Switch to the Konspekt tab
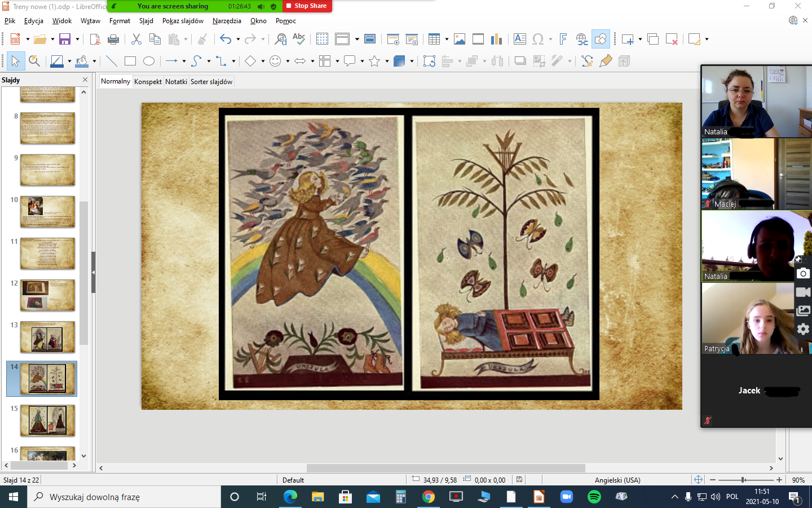Screen dimensions: 812x508 [x=148, y=81]
